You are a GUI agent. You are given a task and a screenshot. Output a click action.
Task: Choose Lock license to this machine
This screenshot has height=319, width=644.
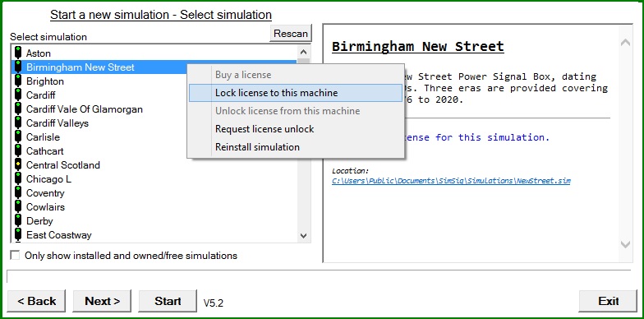296,93
